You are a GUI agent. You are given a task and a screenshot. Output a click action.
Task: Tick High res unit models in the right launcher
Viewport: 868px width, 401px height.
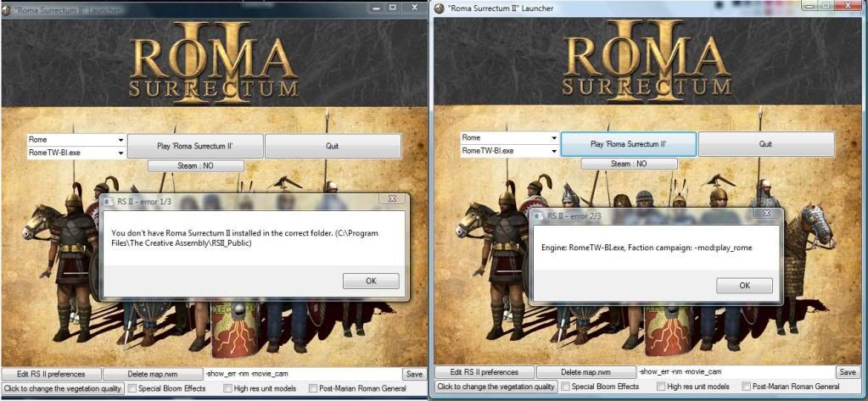(x=659, y=387)
